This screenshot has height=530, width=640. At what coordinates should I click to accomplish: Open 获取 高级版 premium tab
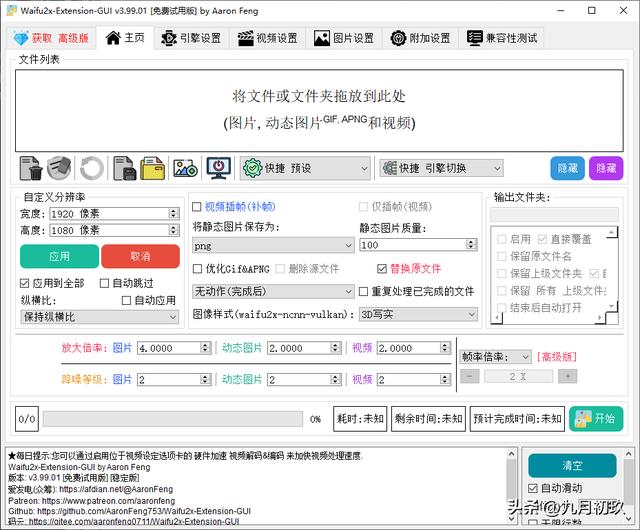pyautogui.click(x=51, y=38)
